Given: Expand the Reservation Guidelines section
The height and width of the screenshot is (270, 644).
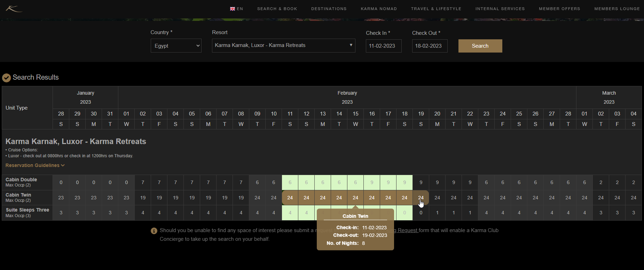Looking at the screenshot, I should pyautogui.click(x=35, y=165).
